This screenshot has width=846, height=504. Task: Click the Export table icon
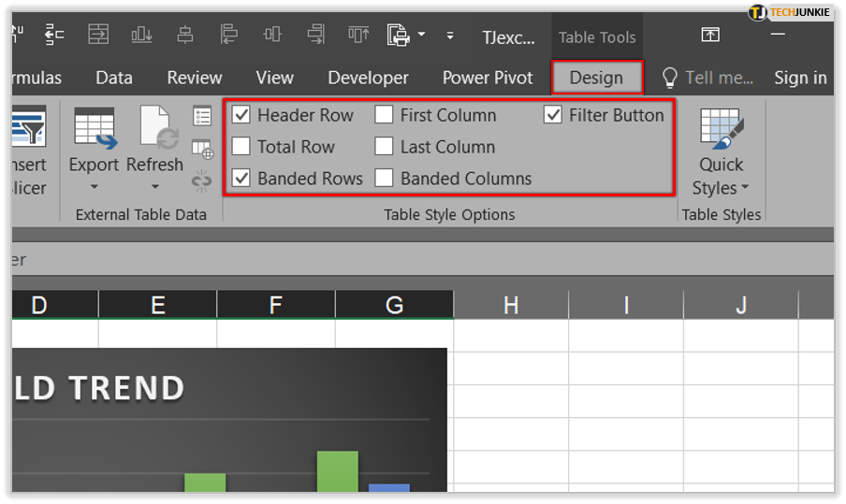[x=94, y=127]
